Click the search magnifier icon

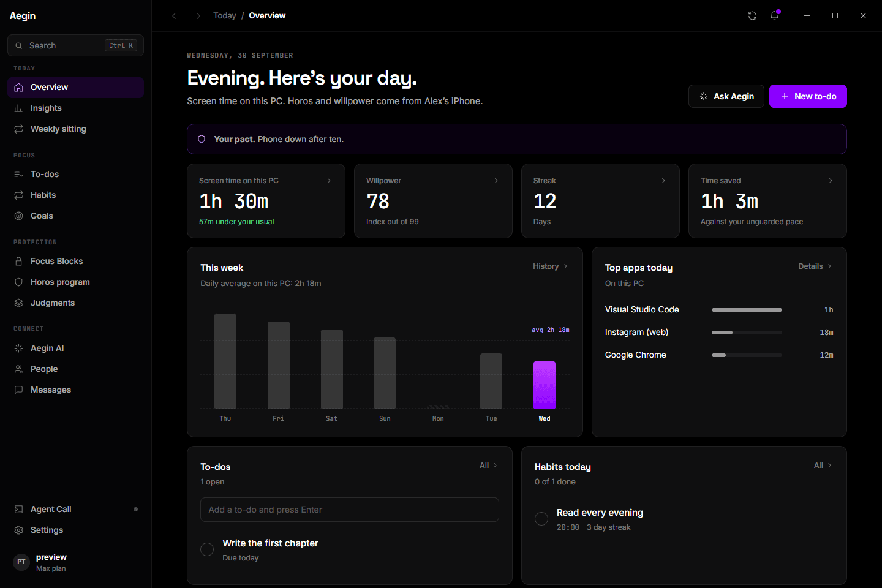click(19, 46)
